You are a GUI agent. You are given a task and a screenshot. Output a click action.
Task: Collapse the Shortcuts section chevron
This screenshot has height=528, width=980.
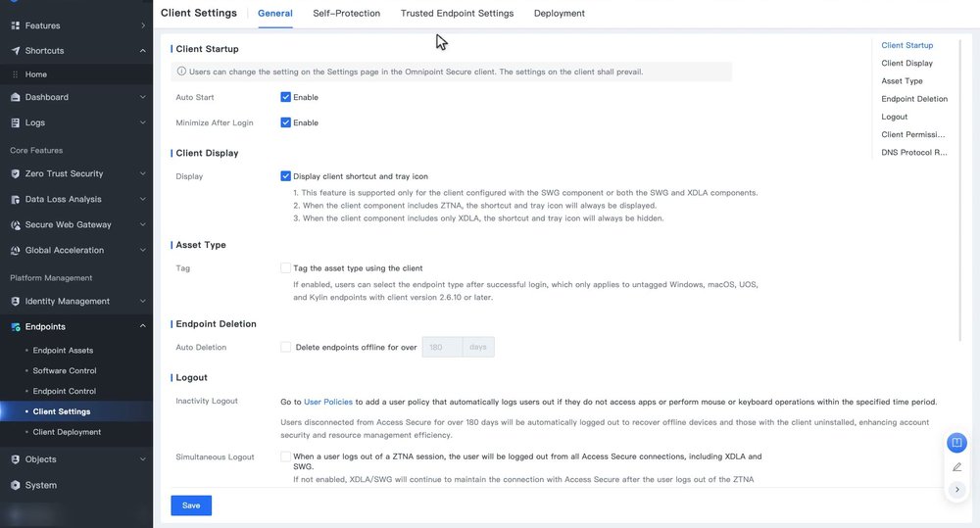click(143, 51)
